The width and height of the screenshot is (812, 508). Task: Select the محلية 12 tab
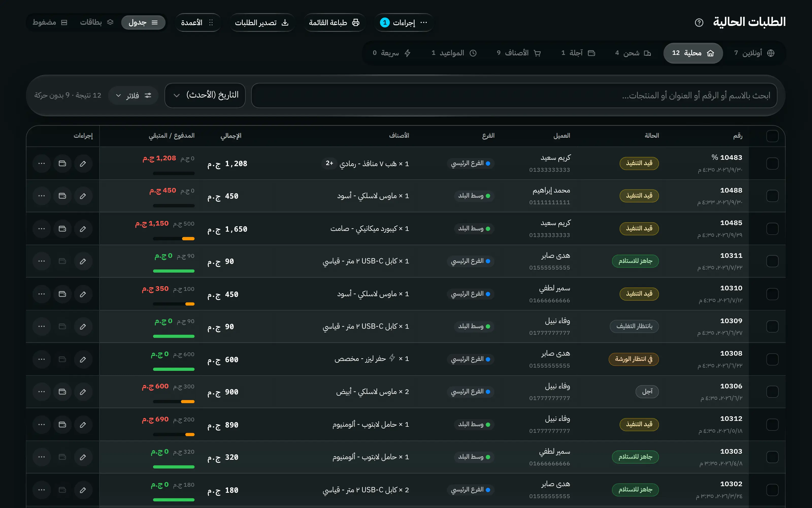pyautogui.click(x=693, y=53)
